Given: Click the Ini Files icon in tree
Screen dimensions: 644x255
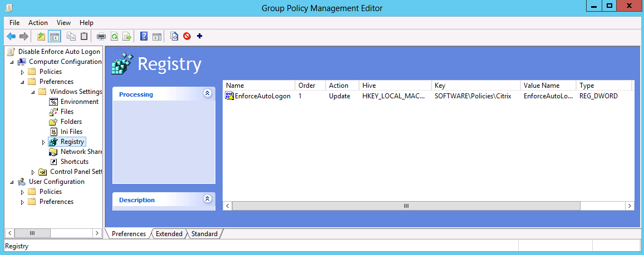Looking at the screenshot, I should pyautogui.click(x=53, y=132).
